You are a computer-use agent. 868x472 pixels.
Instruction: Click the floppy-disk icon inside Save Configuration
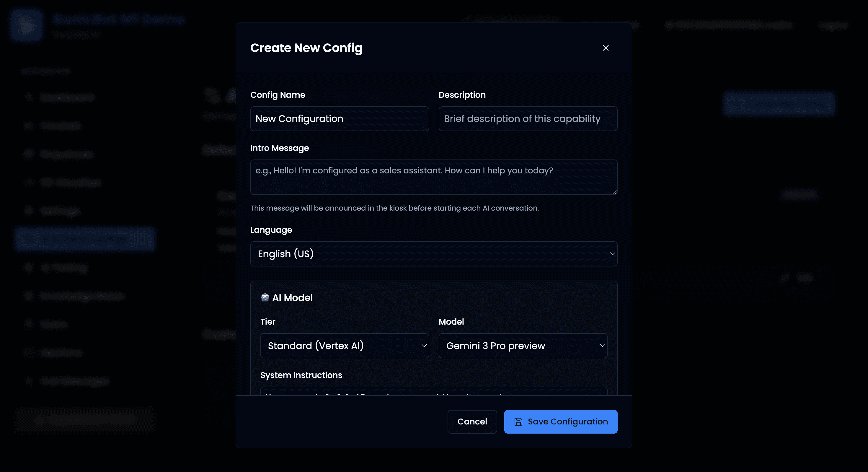click(x=518, y=421)
